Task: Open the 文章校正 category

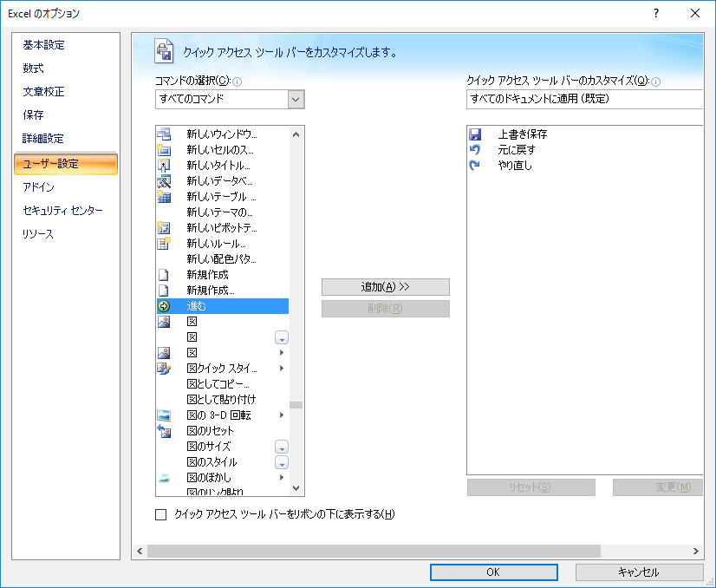Action: tap(44, 91)
